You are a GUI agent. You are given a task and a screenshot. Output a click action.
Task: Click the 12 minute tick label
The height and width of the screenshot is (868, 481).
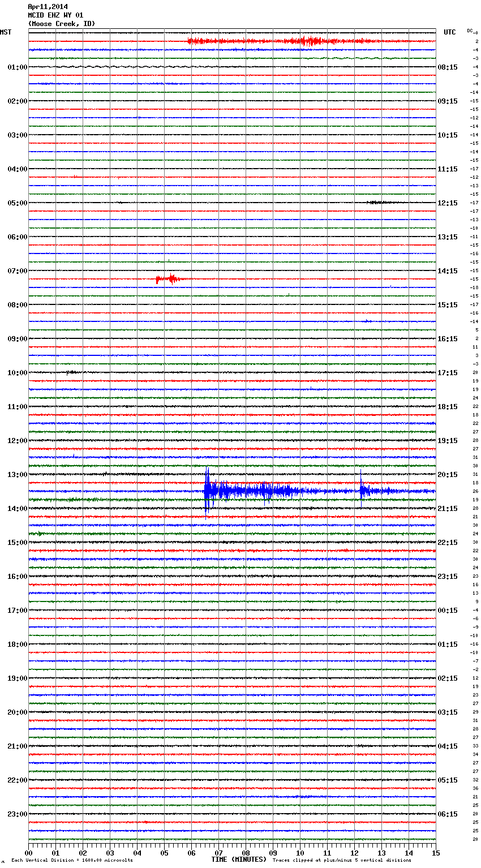(354, 853)
